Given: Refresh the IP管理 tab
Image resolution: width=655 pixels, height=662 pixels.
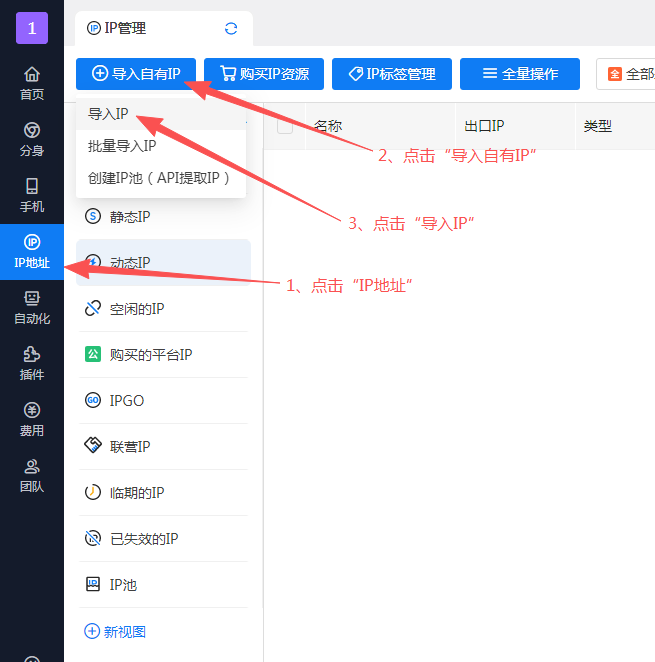Looking at the screenshot, I should pyautogui.click(x=231, y=28).
